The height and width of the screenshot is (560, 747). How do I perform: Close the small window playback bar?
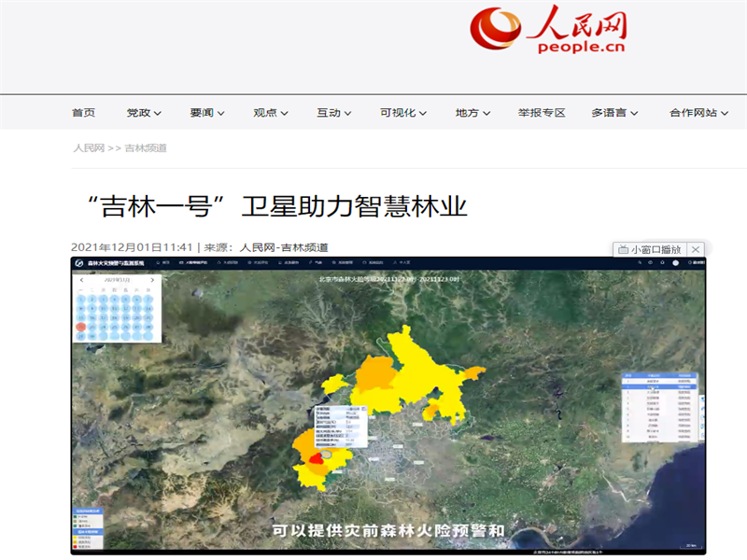pos(696,249)
